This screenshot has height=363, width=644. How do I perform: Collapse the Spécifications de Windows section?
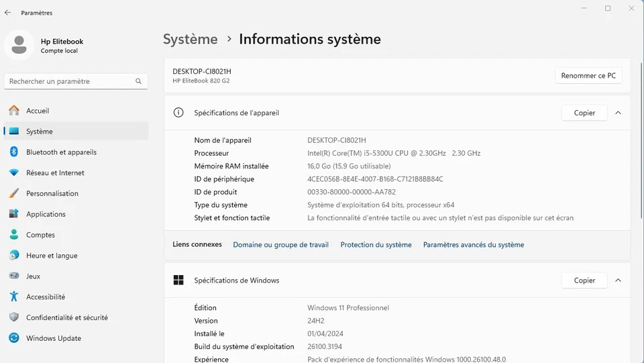tap(618, 280)
